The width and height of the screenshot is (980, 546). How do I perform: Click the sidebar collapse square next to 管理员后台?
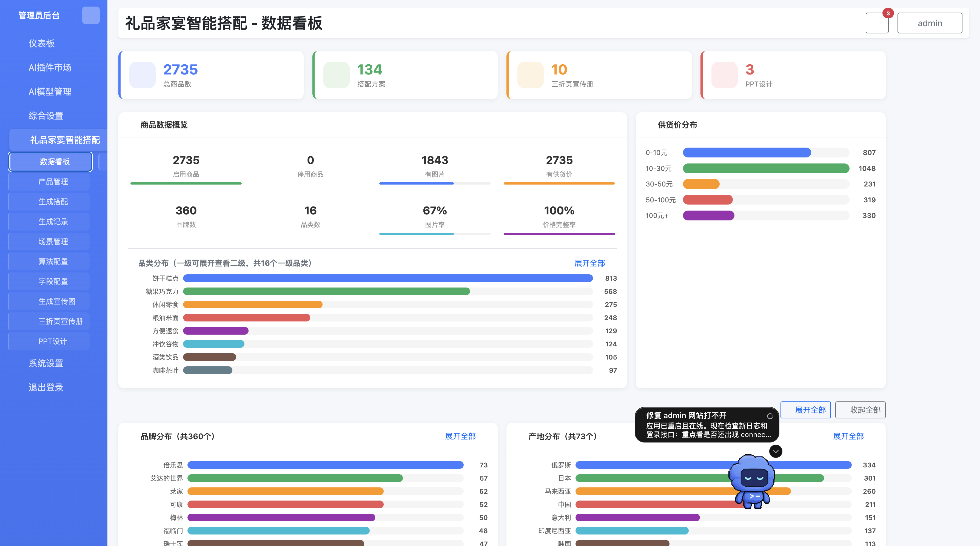90,16
